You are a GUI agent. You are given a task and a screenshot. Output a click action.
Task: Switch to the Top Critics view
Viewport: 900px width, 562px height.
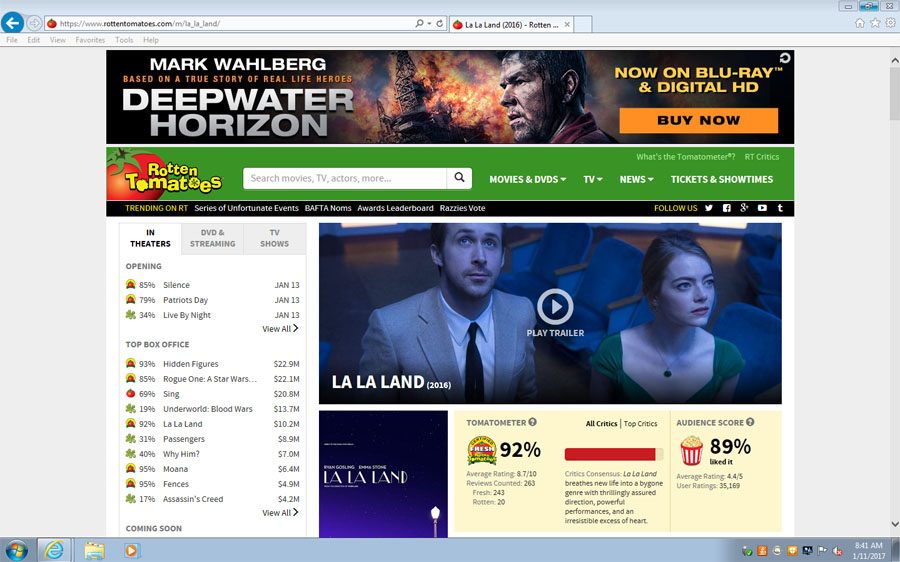[641, 424]
